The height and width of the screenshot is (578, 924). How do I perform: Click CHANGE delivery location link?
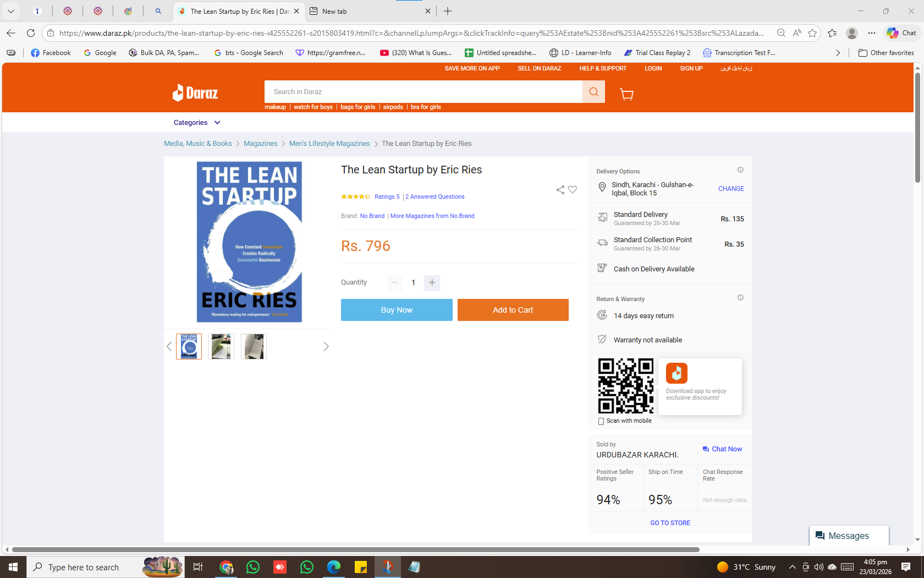[x=731, y=189]
